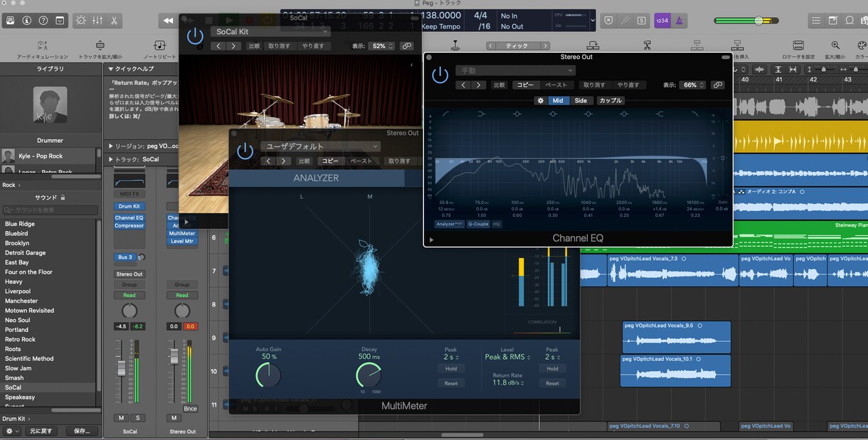Toggle the count-in 1234 button

coord(662,21)
